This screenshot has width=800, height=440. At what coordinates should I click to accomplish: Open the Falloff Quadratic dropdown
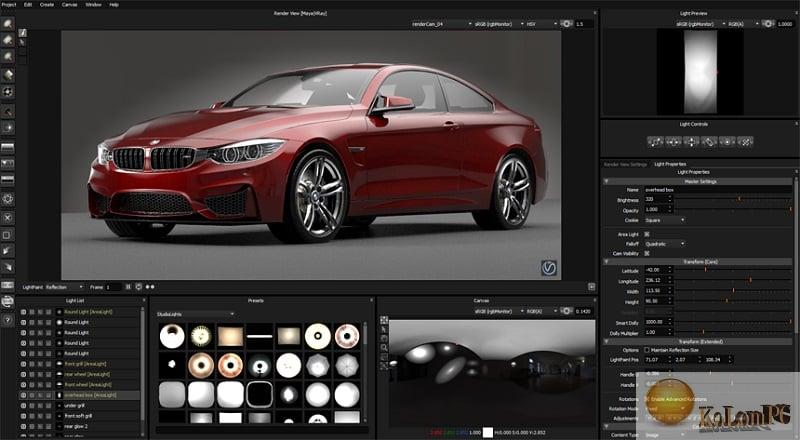coord(664,244)
